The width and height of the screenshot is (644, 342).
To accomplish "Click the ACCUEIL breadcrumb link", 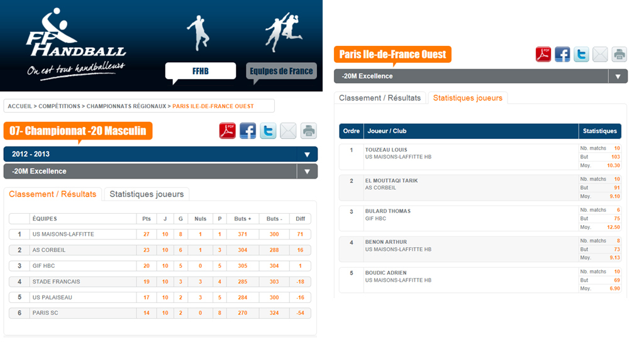I will pyautogui.click(x=19, y=106).
